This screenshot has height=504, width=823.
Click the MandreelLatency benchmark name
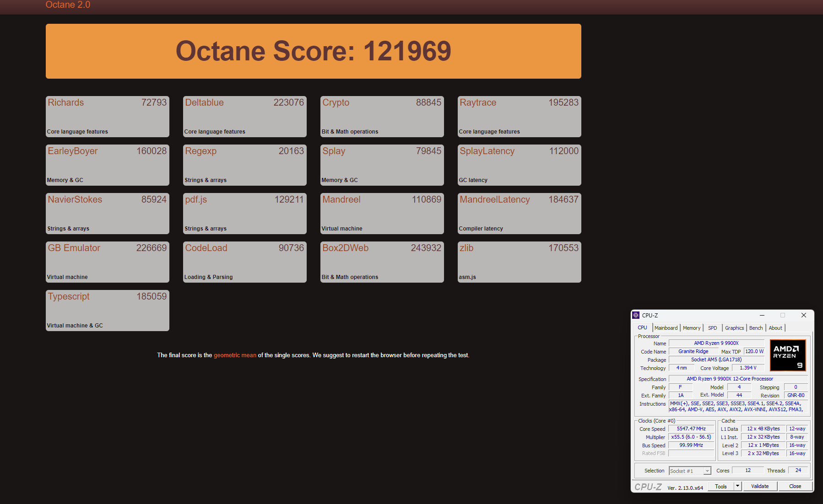tap(495, 199)
